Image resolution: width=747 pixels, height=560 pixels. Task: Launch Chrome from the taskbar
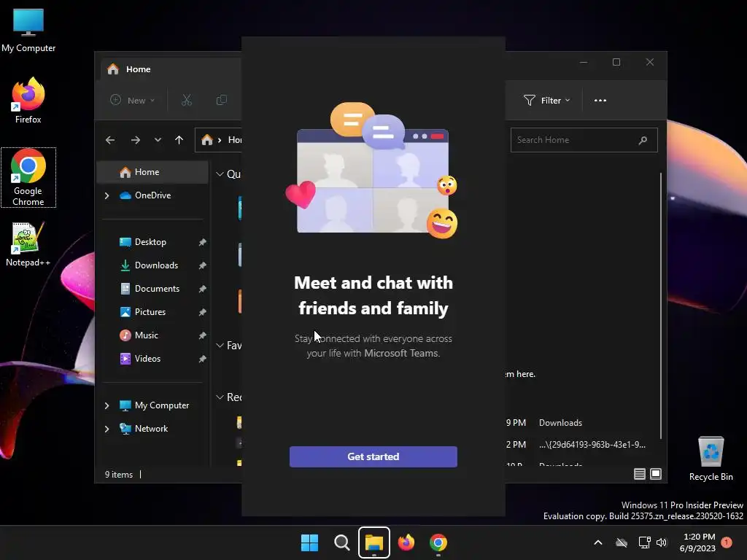coord(438,542)
